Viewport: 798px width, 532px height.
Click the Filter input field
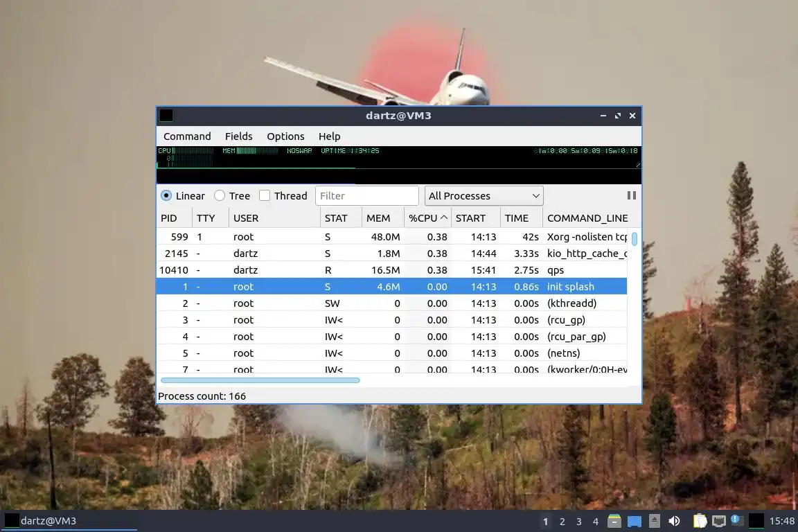point(367,195)
